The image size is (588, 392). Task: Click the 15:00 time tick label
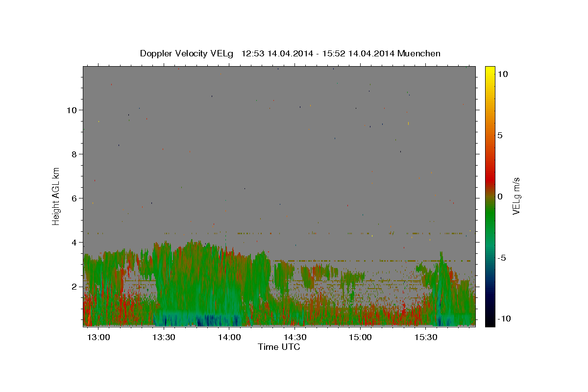pos(360,338)
